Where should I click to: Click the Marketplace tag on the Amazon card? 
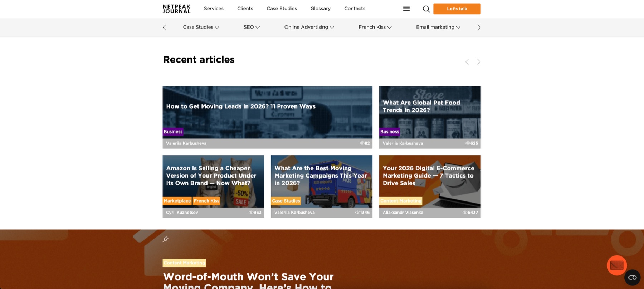point(177,201)
